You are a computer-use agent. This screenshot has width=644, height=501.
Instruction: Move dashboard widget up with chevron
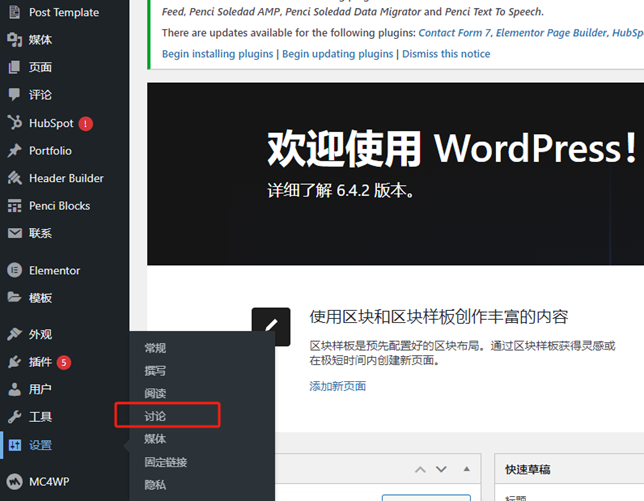click(420, 469)
